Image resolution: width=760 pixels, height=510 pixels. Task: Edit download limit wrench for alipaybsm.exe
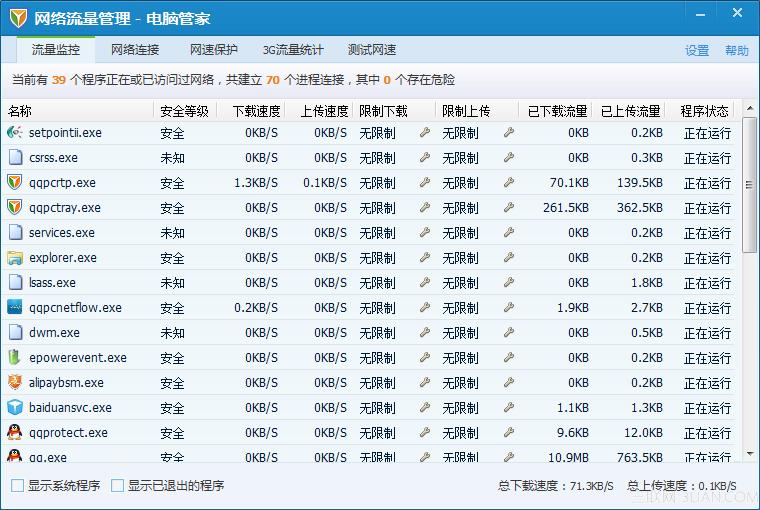pos(425,382)
